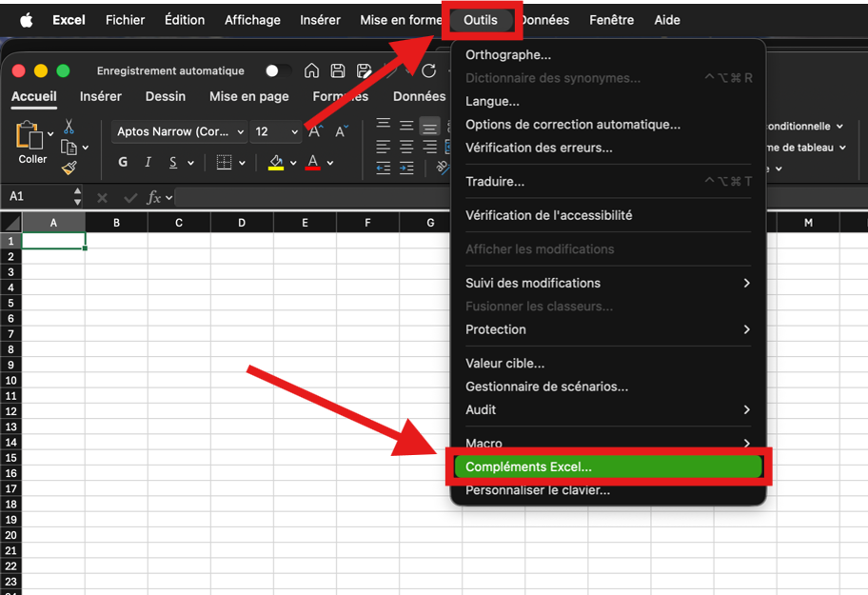Click the Save As icon with pencil
868x595 pixels.
pyautogui.click(x=364, y=70)
